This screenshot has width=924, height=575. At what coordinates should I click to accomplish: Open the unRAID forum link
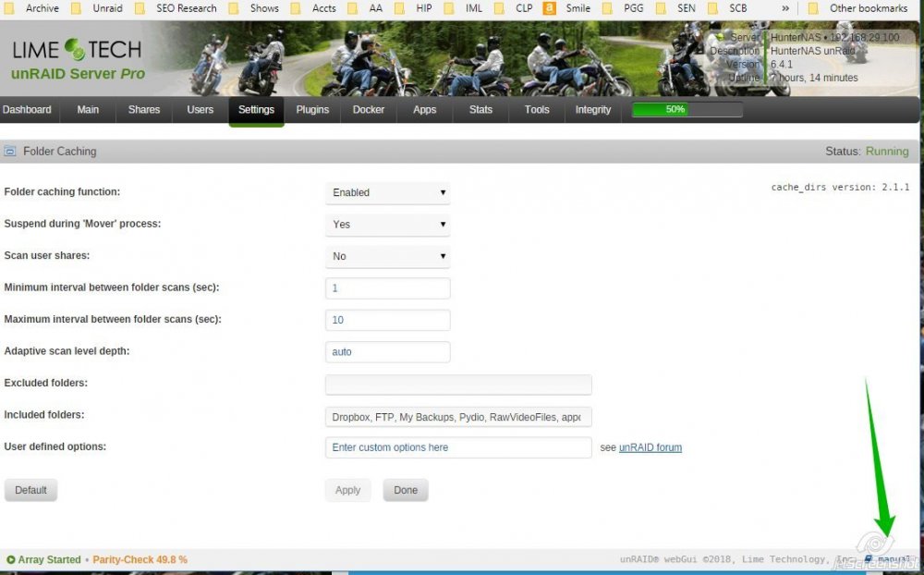click(650, 447)
